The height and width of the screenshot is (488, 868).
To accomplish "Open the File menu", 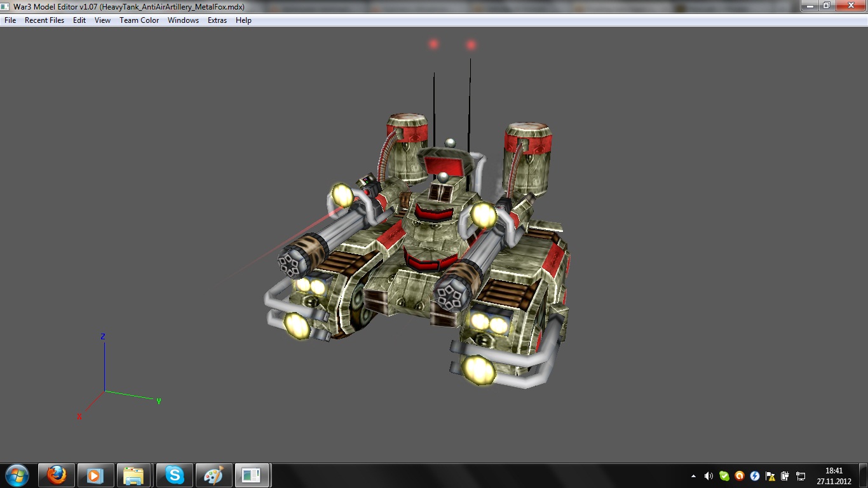I will (10, 20).
